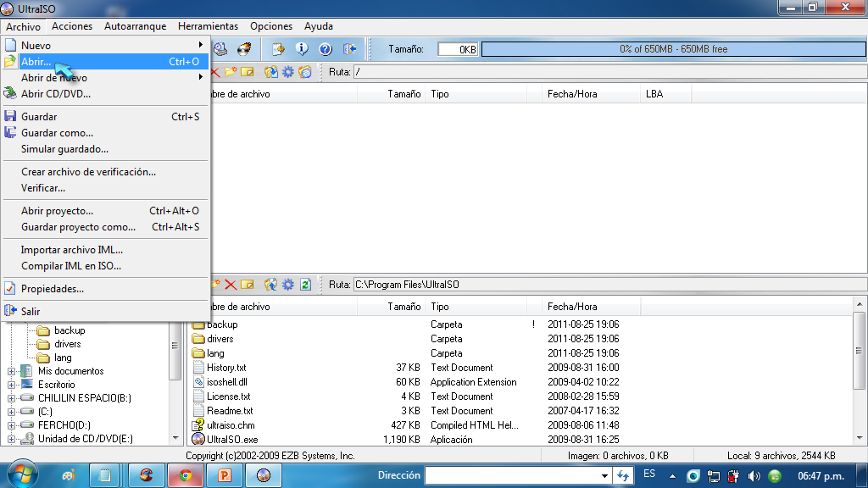Expand the Unidad de CD/DVD(E:) node

coord(11,440)
